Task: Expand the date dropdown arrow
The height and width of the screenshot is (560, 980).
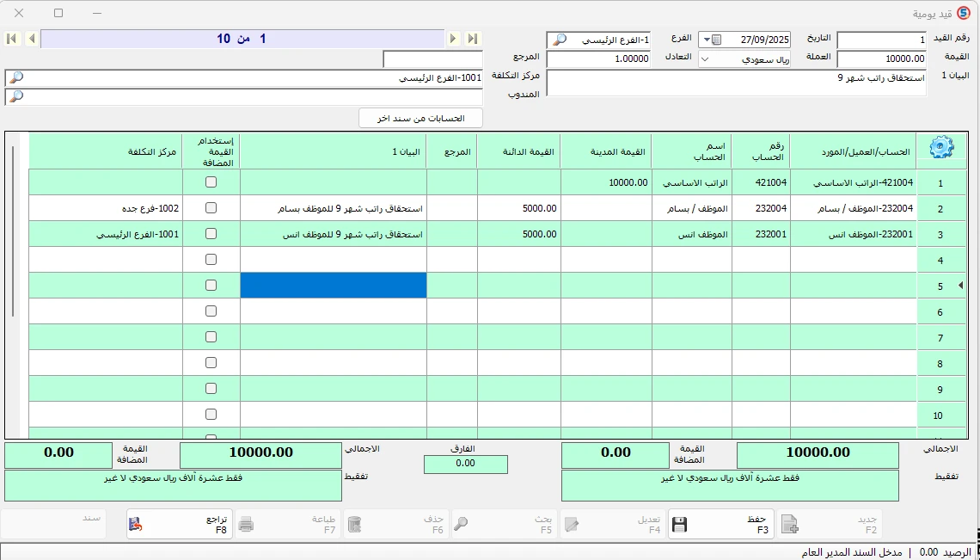Action: pyautogui.click(x=707, y=40)
